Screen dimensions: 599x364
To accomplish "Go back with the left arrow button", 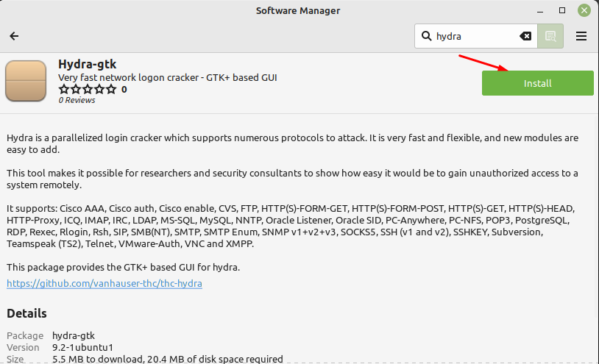I will coord(14,36).
